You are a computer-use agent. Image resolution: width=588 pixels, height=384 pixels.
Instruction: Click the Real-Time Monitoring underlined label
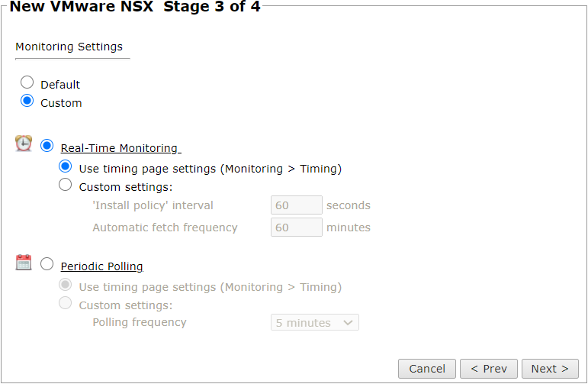pyautogui.click(x=119, y=148)
